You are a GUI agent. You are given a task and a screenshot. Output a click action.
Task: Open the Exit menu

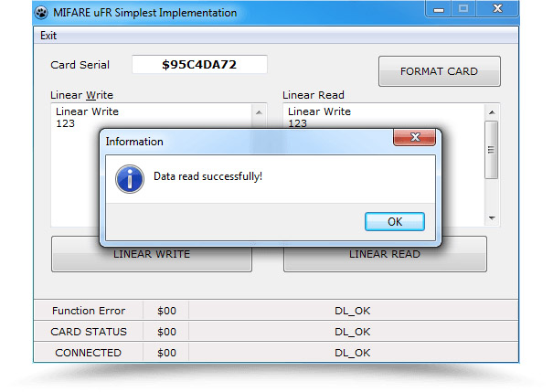(48, 36)
